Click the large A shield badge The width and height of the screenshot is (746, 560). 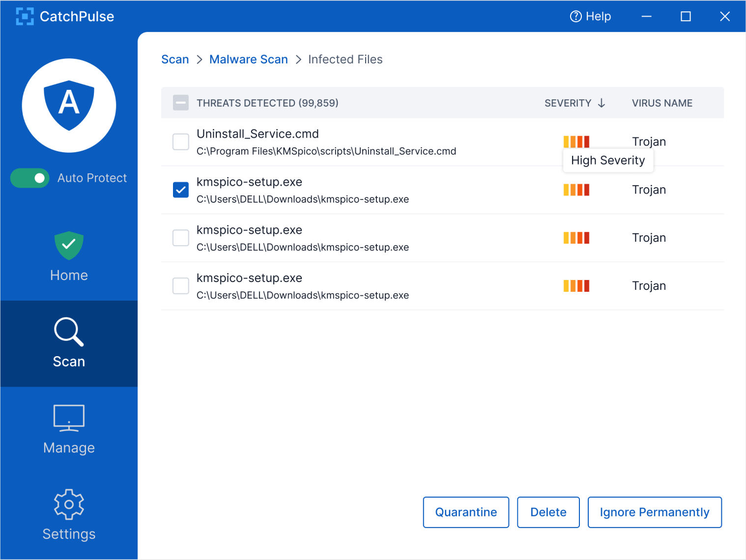pos(69,105)
